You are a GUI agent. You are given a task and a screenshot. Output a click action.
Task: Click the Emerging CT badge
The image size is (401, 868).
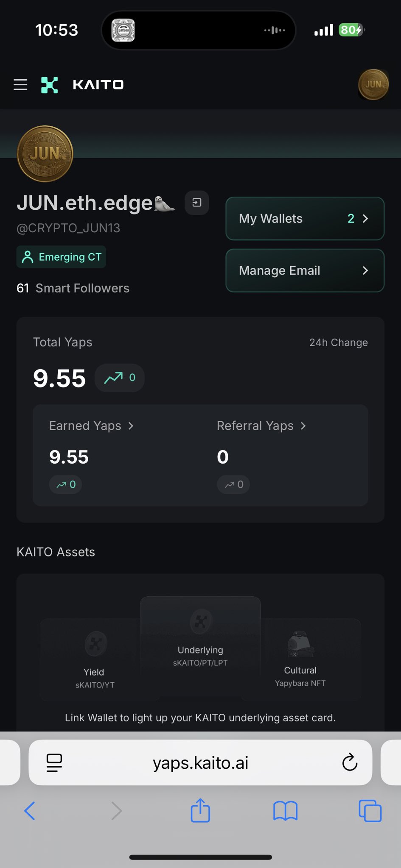pyautogui.click(x=62, y=257)
